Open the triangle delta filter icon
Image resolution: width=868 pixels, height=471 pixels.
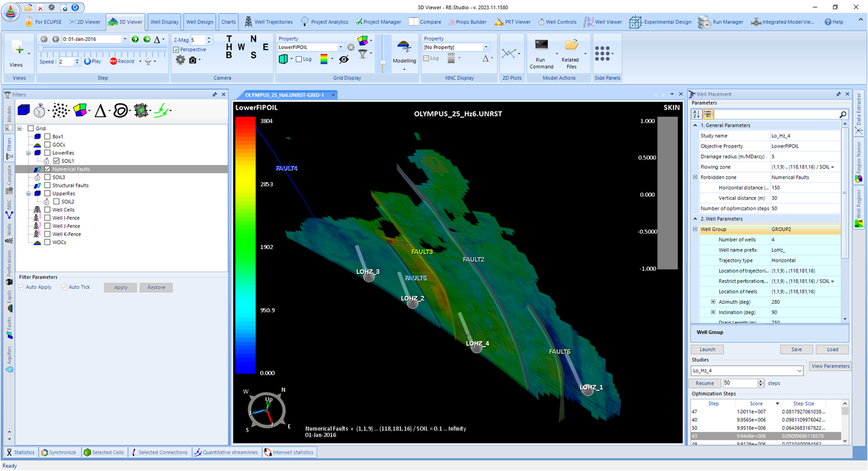[x=100, y=111]
